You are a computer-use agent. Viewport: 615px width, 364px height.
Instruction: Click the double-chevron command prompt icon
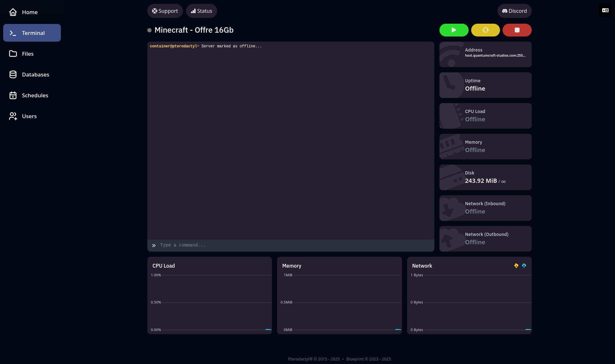154,246
